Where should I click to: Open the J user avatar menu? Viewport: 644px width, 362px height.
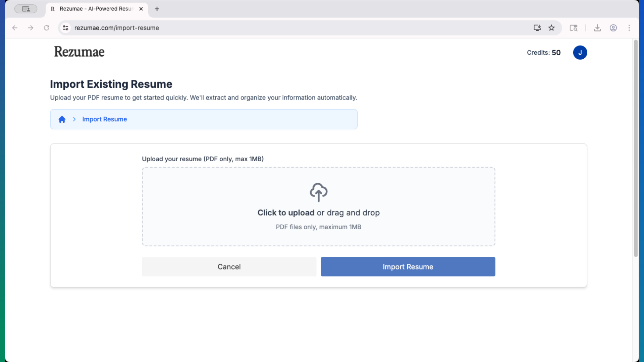(x=580, y=53)
